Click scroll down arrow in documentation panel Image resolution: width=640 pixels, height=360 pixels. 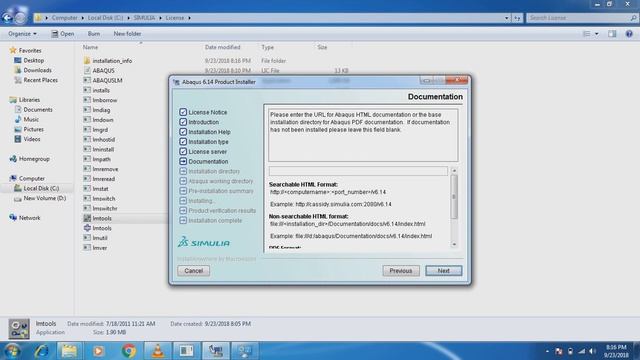(454, 244)
